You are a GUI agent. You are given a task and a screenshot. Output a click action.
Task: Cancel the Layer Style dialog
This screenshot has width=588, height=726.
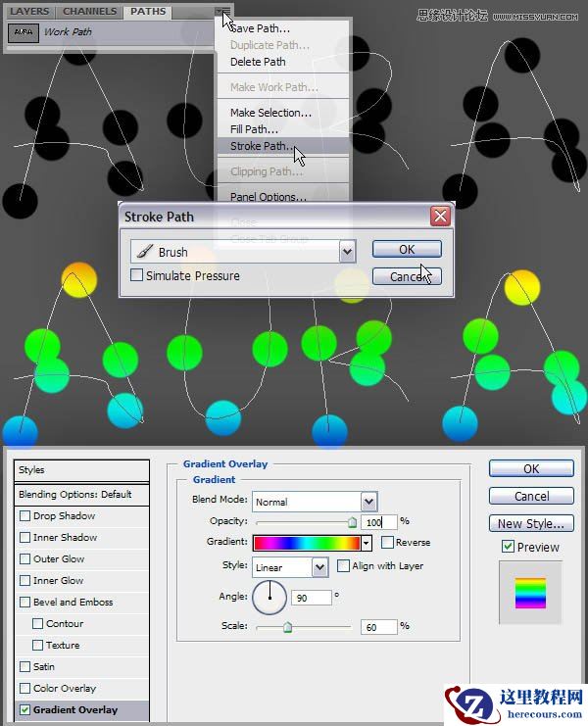pyautogui.click(x=531, y=496)
